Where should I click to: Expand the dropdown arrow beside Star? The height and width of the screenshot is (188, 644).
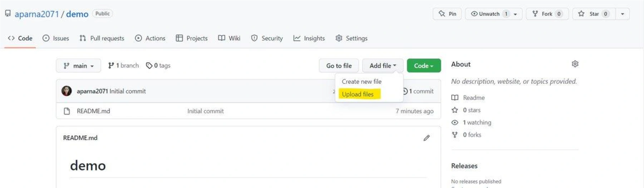point(623,14)
